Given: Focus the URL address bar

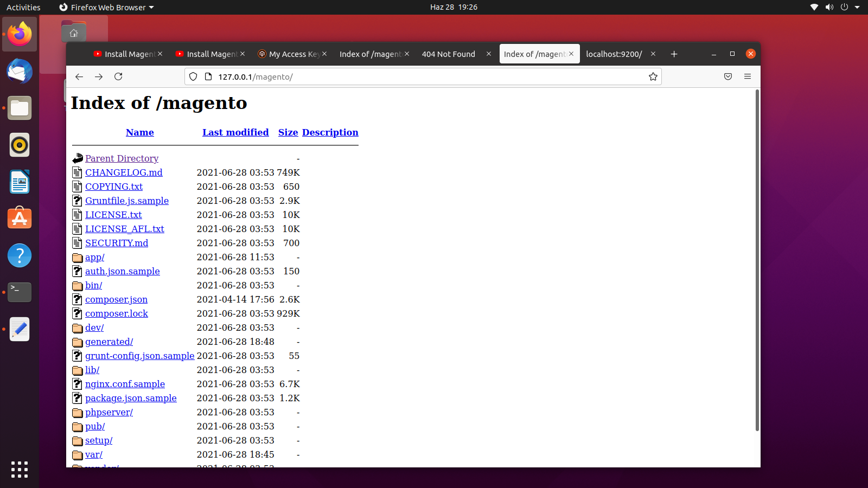Looking at the screenshot, I should 423,76.
